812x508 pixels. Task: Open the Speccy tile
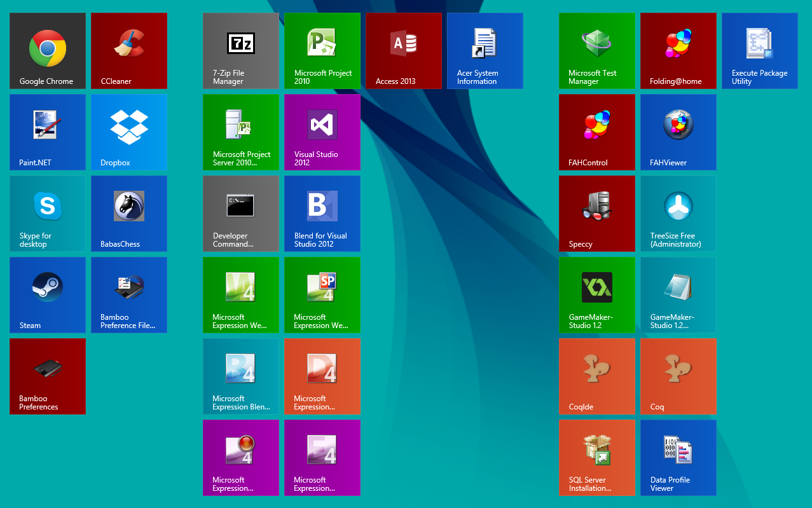597,214
